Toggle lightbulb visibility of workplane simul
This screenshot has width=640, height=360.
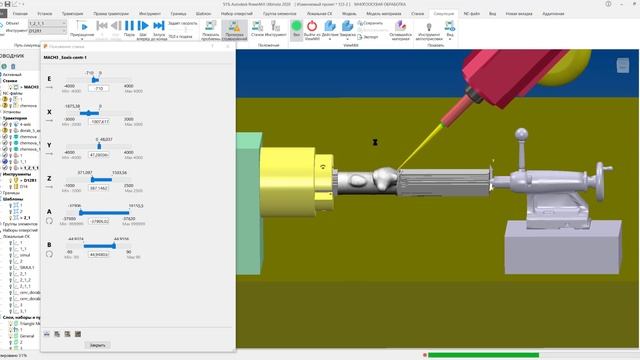(11, 255)
